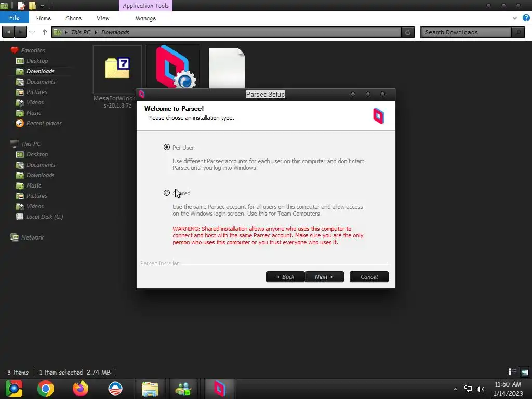Open Local Disk (C:) in sidebar
532x399 pixels.
(x=45, y=217)
